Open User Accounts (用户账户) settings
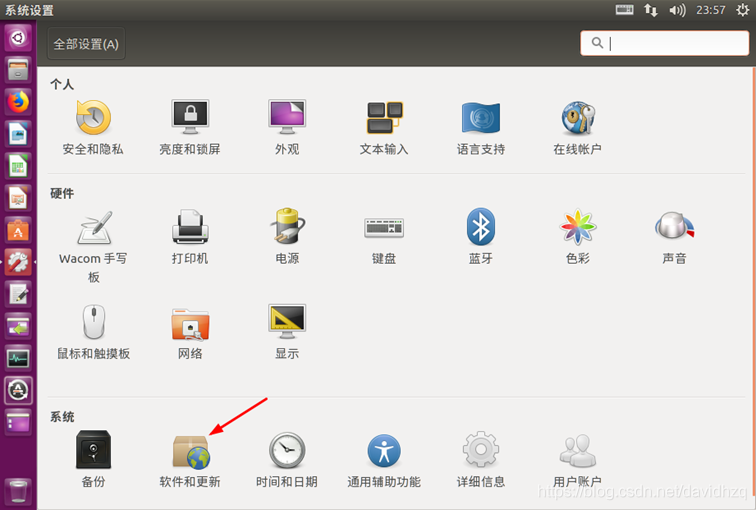Screen dimensions: 756x510 coord(578,459)
